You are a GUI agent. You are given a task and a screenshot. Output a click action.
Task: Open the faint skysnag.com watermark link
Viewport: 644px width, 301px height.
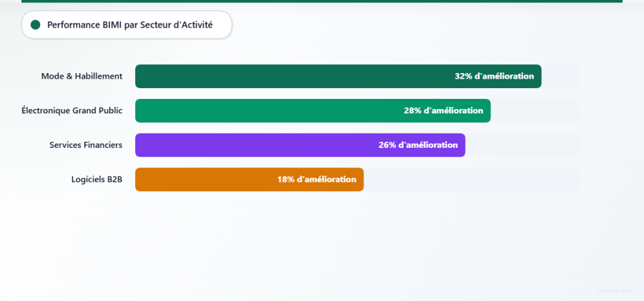(613, 290)
